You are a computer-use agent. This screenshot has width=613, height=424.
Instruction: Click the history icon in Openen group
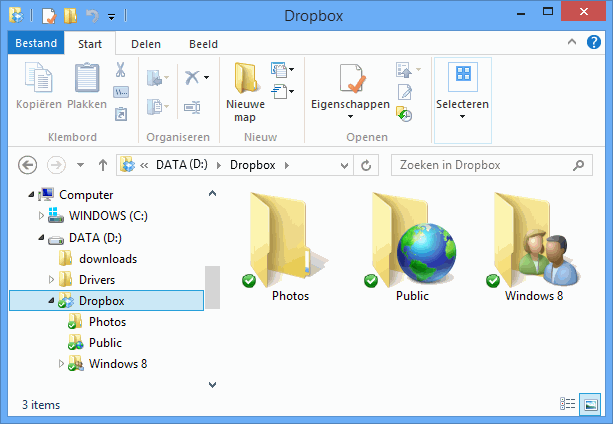point(404,114)
